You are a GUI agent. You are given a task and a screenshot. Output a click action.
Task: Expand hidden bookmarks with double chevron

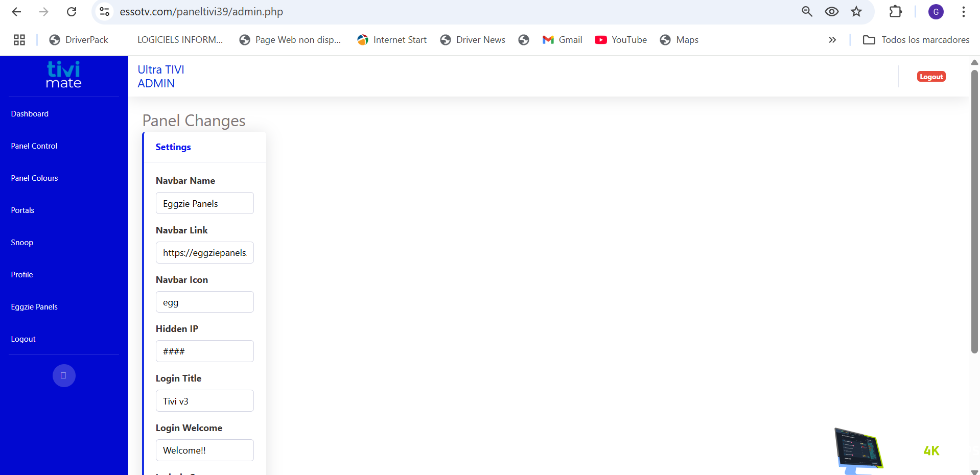(x=832, y=40)
